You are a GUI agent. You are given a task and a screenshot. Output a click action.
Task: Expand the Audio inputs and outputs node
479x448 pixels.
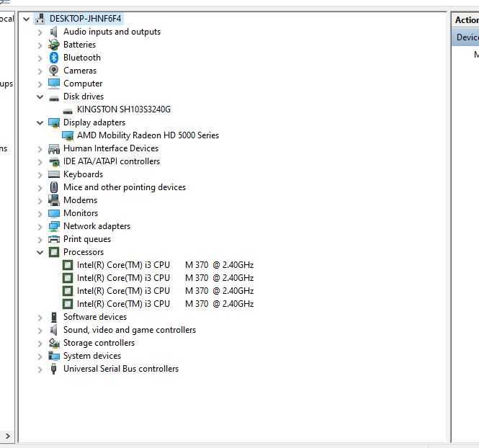tap(40, 32)
